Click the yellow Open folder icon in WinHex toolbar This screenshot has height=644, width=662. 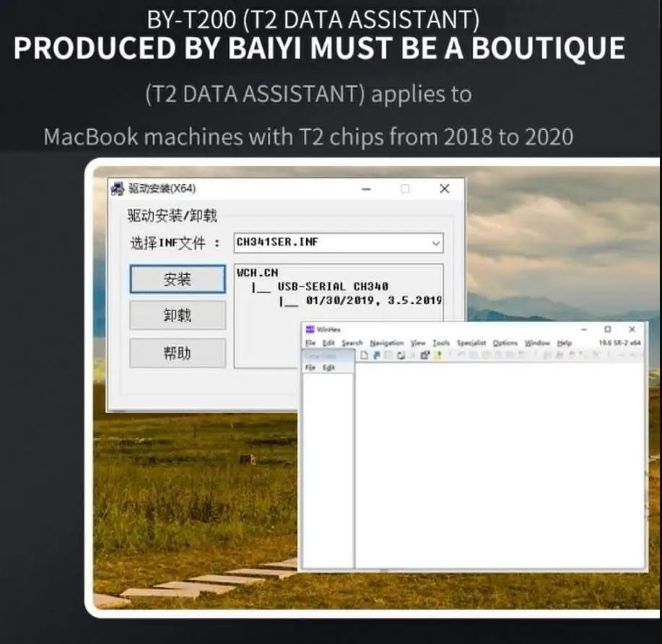(439, 356)
